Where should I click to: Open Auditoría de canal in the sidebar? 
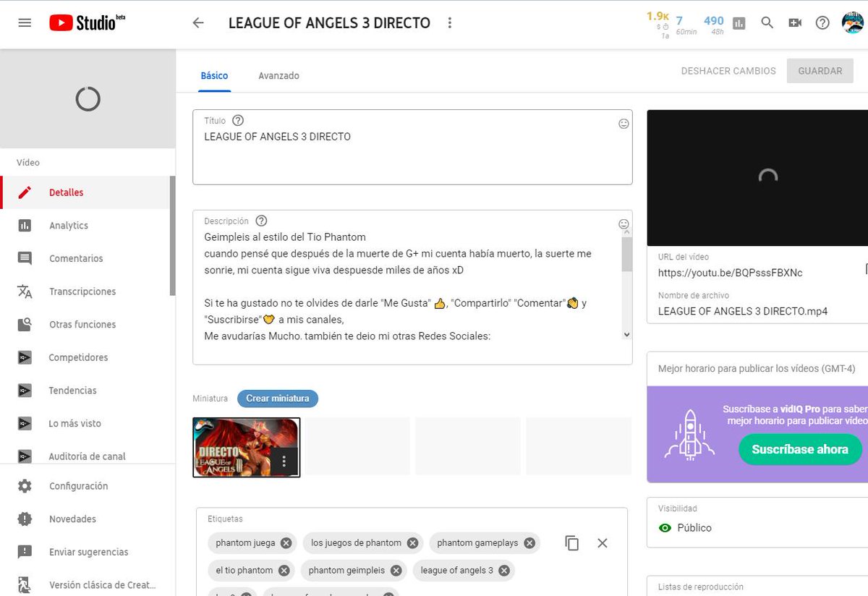pos(85,456)
